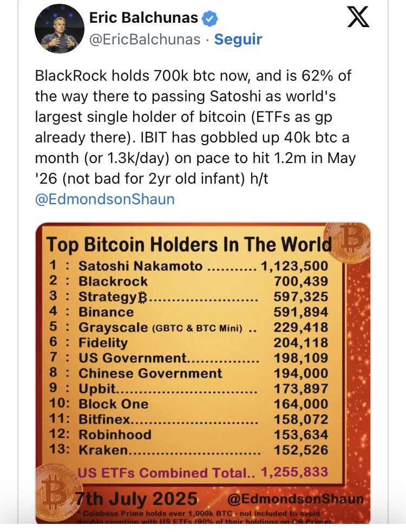Click the @EricBalchunas handle

[x=145, y=40]
